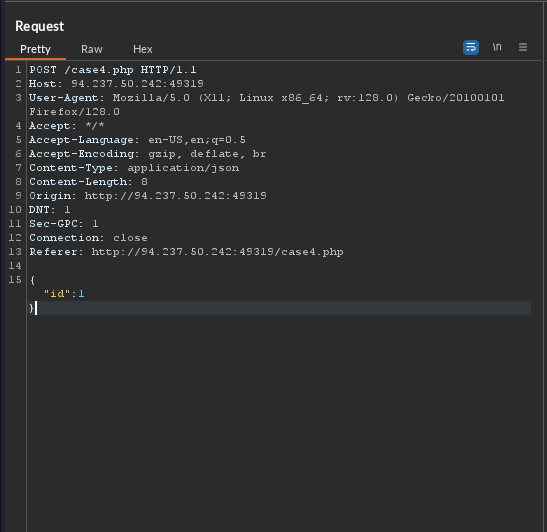Click the Sec-GPC header line
The width and height of the screenshot is (547, 532).
[64, 224]
